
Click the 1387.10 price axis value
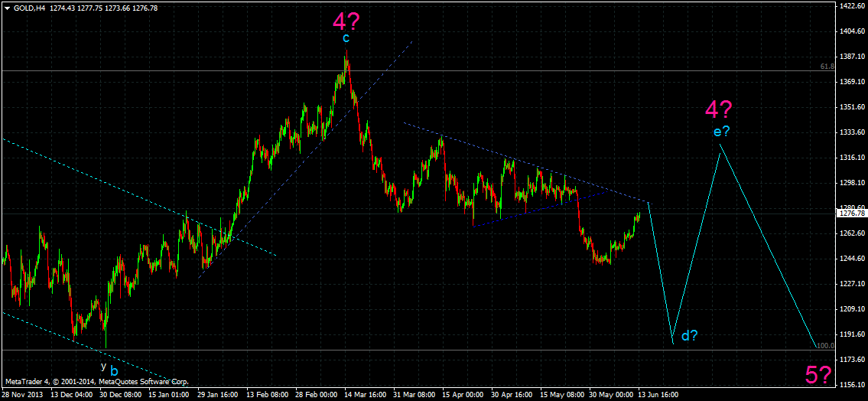click(851, 57)
